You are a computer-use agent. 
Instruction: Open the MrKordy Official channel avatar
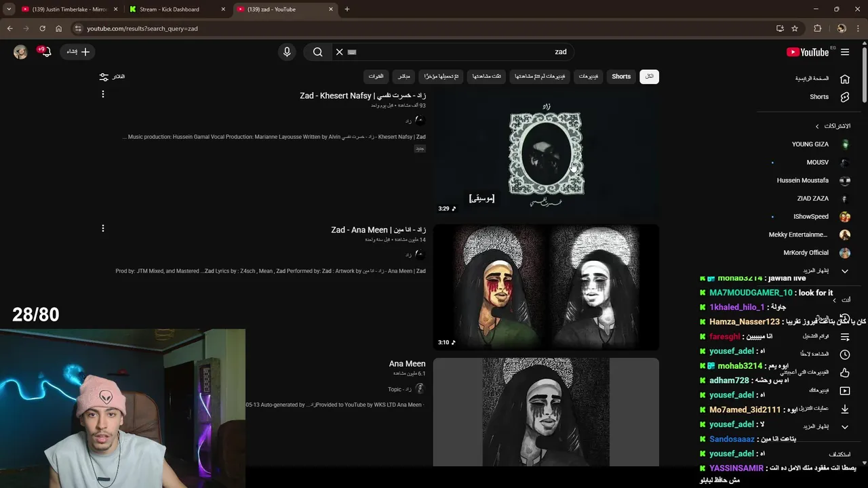845,253
